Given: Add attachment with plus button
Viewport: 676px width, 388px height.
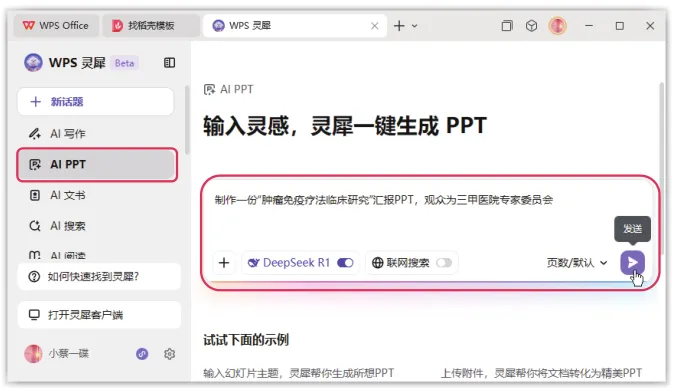Looking at the screenshot, I should coord(224,263).
